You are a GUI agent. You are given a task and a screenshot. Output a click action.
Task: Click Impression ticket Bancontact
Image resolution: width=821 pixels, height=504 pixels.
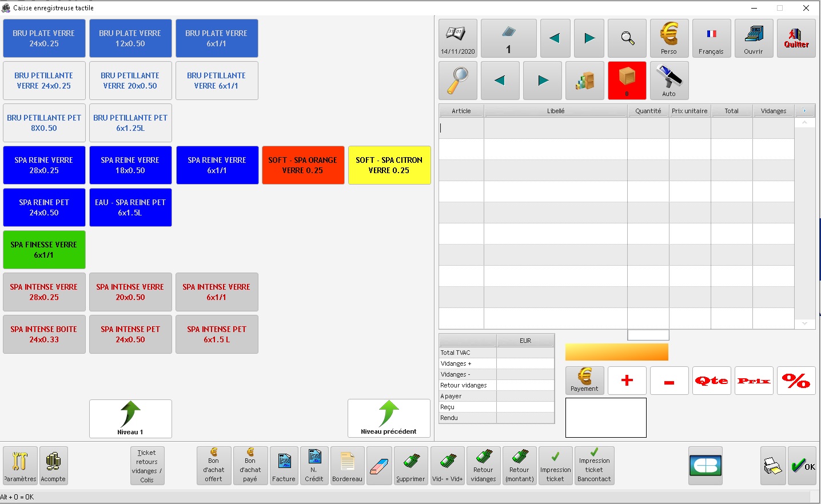[x=594, y=466]
